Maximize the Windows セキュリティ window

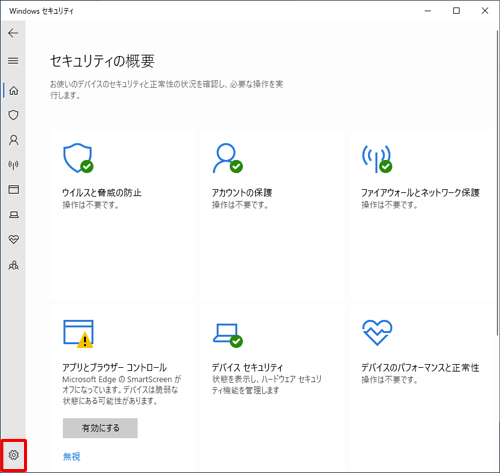point(456,11)
